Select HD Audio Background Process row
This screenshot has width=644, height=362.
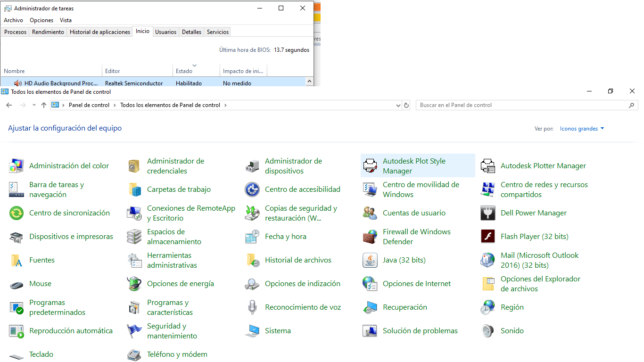(153, 82)
